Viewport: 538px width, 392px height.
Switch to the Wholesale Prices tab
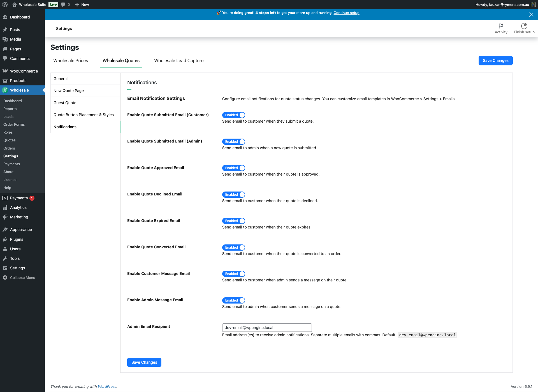point(71,60)
